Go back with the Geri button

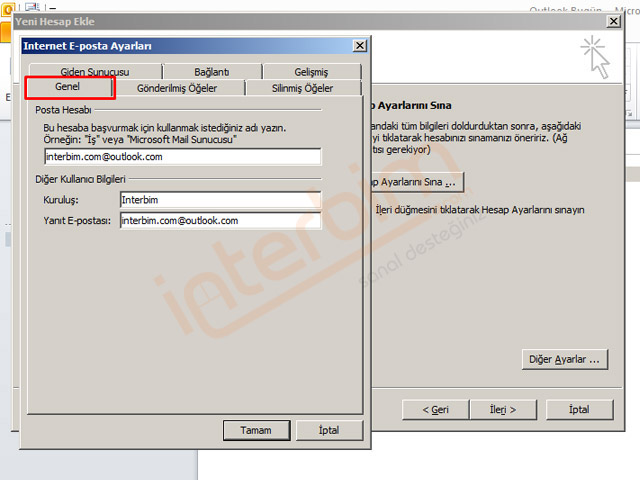pos(435,409)
